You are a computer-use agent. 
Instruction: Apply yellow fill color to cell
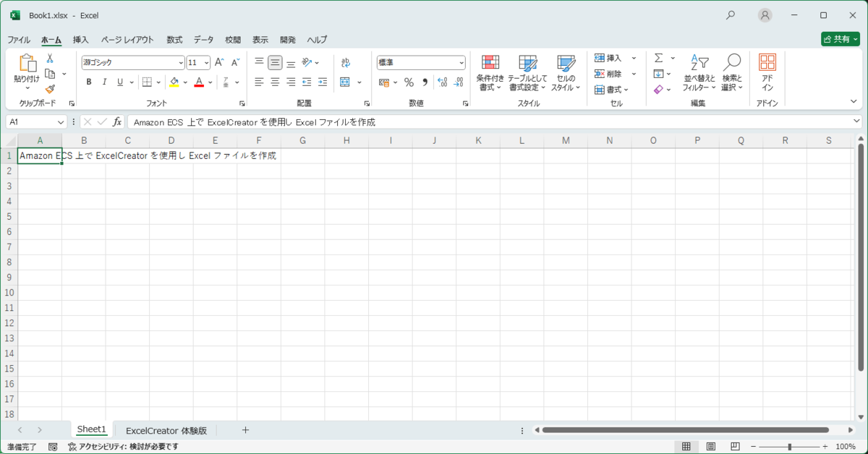pyautogui.click(x=174, y=82)
